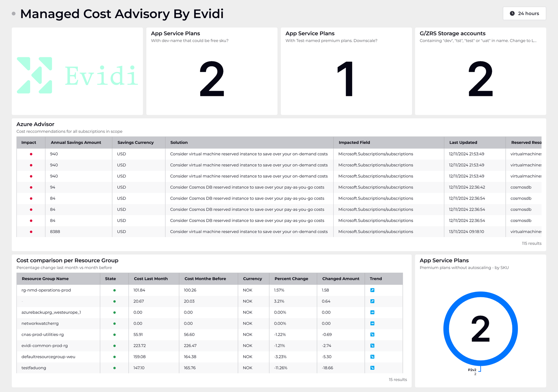Click Cost Last Month column header
This screenshot has height=392, width=558.
tap(151, 279)
